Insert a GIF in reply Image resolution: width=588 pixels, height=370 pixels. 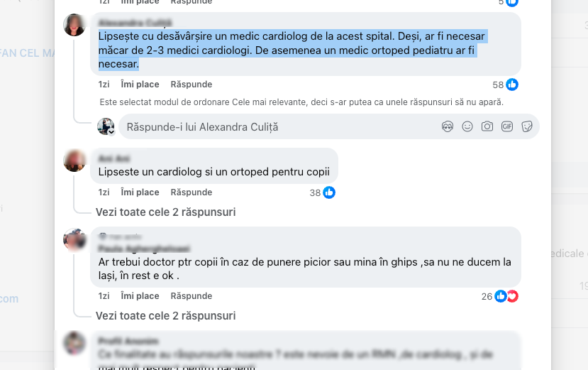point(507,126)
